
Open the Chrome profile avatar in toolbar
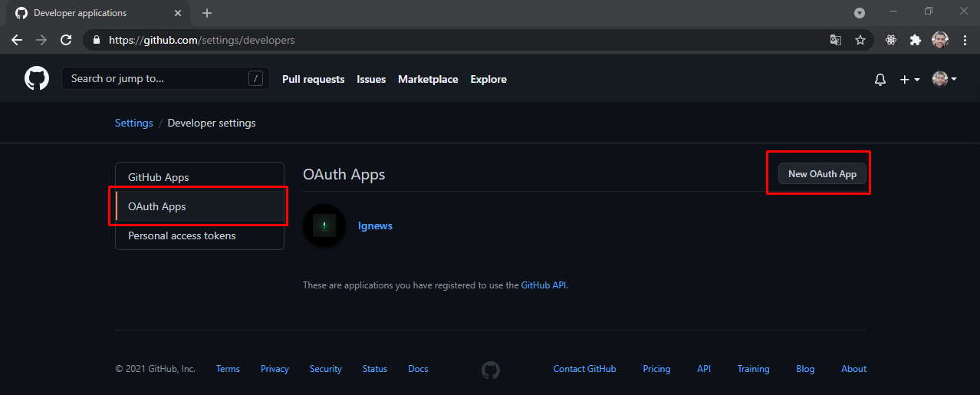940,40
